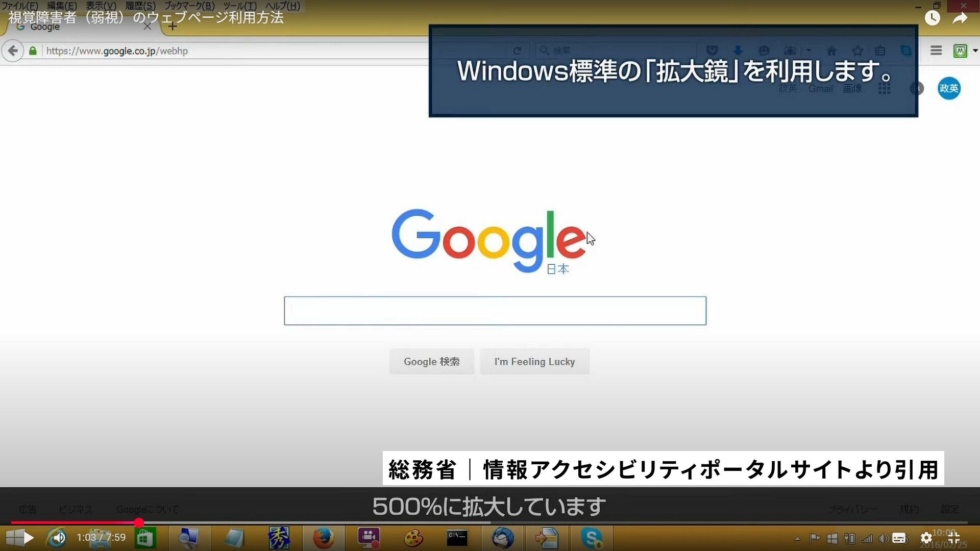Expand the system tray hidden icons arrow
Screen dimensions: 980x551
797,538
